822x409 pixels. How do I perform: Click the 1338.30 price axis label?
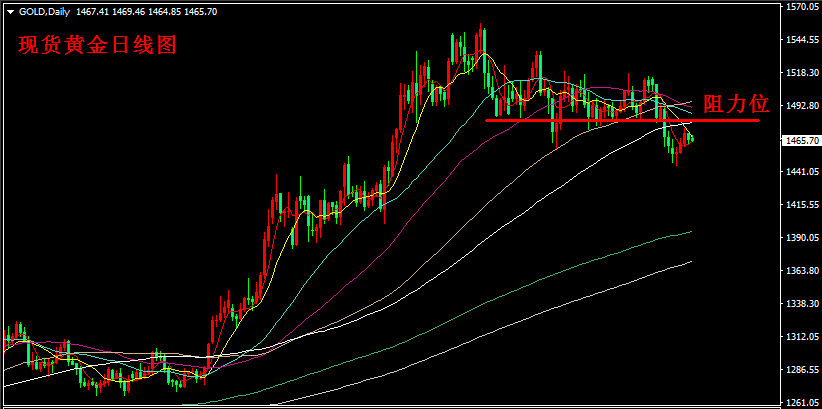[x=803, y=304]
